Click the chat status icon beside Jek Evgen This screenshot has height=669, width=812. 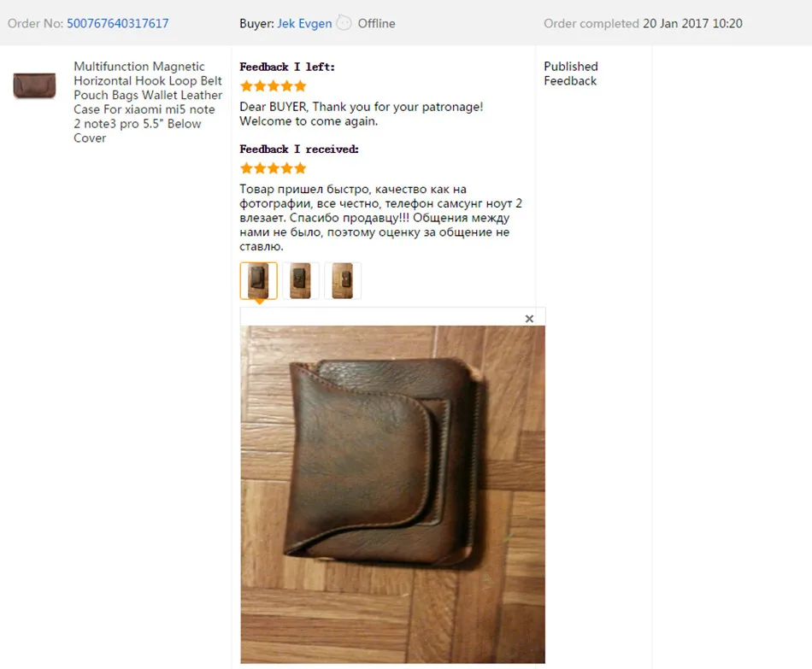(x=344, y=23)
